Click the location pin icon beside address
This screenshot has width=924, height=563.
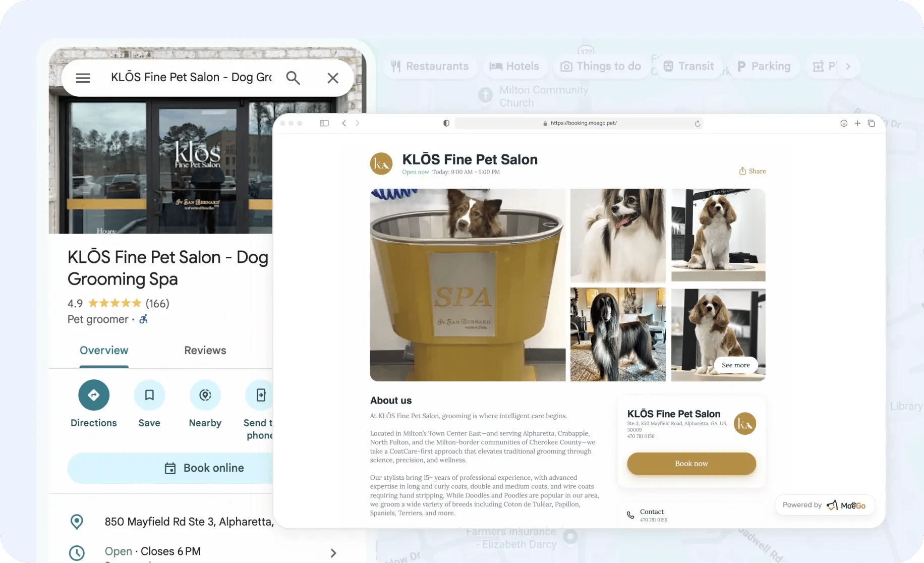pyautogui.click(x=77, y=522)
